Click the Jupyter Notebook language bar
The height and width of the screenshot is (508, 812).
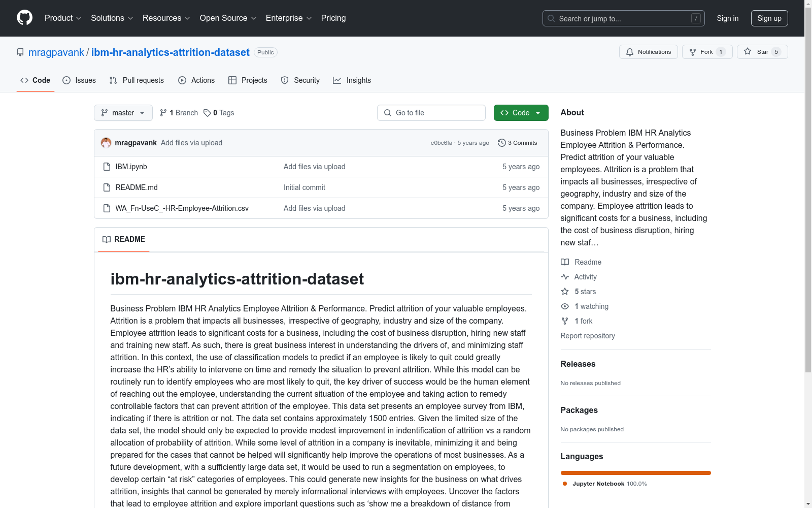(x=636, y=473)
